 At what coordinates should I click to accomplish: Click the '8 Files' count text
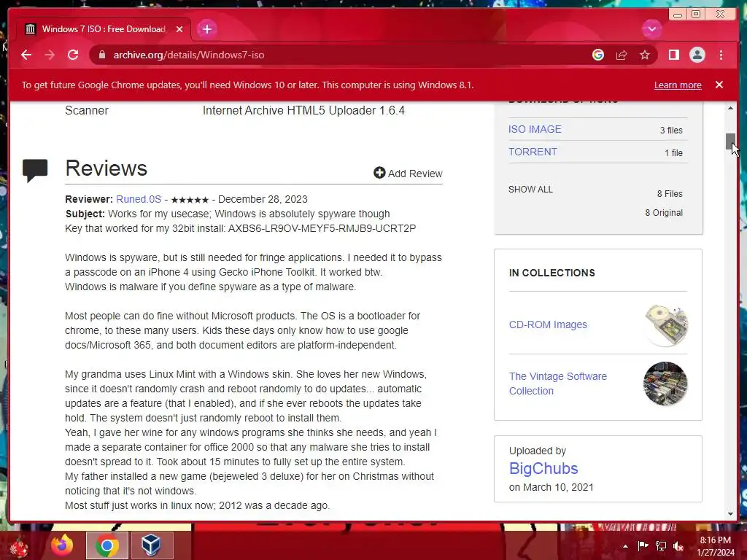(x=670, y=194)
